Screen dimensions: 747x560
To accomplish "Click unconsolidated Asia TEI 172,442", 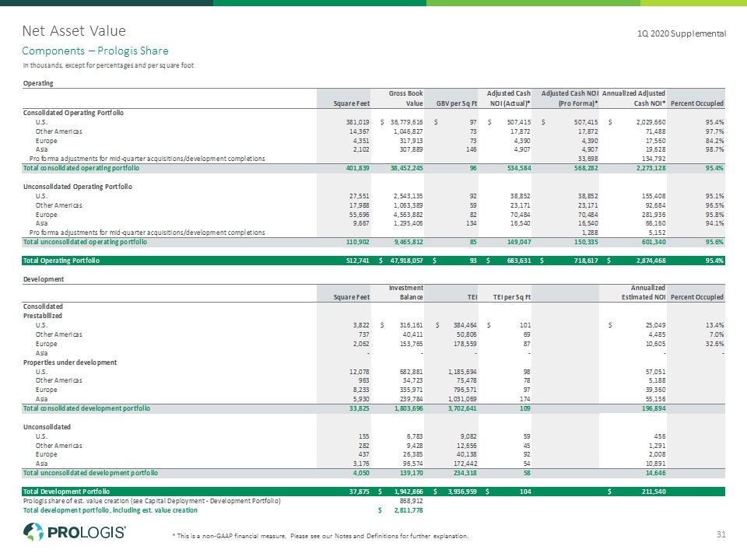I will pyautogui.click(x=465, y=464).
